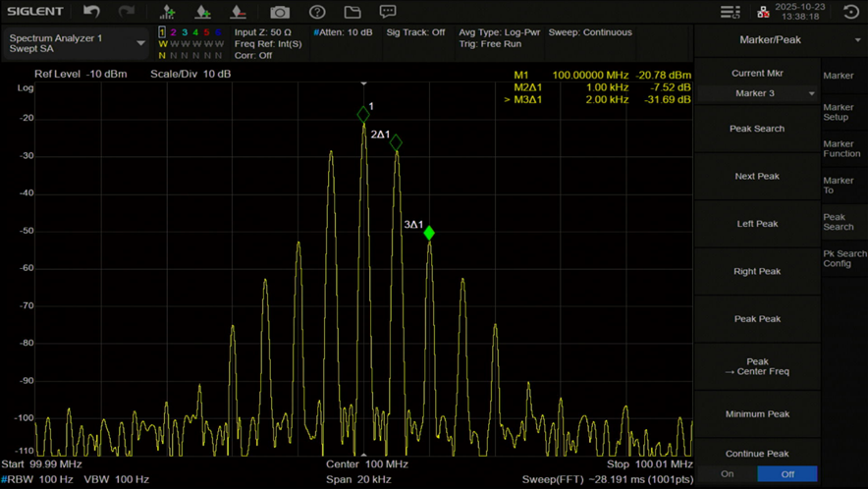Click the preset reset icon at far right
The image size is (868, 489).
pyautogui.click(x=851, y=12)
